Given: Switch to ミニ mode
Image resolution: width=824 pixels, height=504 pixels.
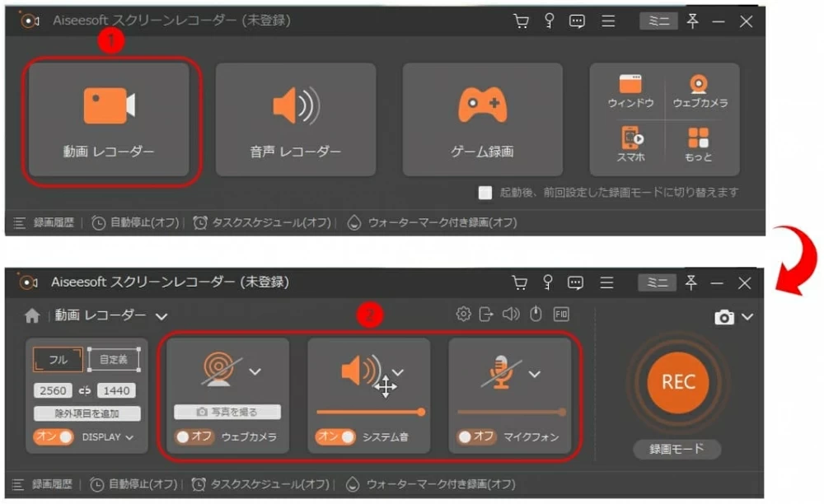Looking at the screenshot, I should tap(658, 21).
